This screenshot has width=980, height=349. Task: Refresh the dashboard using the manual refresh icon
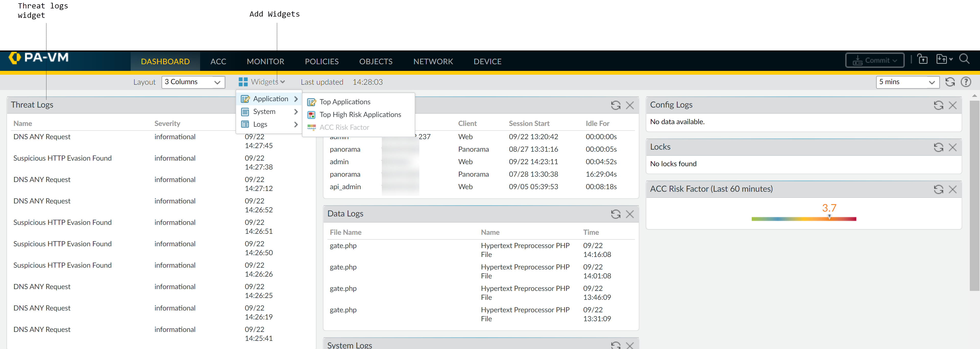(x=950, y=82)
